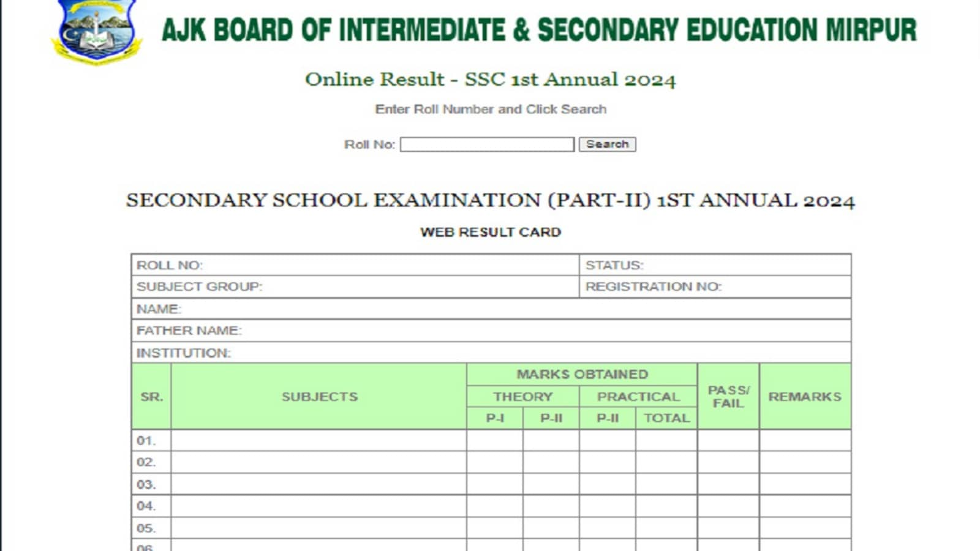The width and height of the screenshot is (980, 551).
Task: Click the Search button
Action: point(608,144)
